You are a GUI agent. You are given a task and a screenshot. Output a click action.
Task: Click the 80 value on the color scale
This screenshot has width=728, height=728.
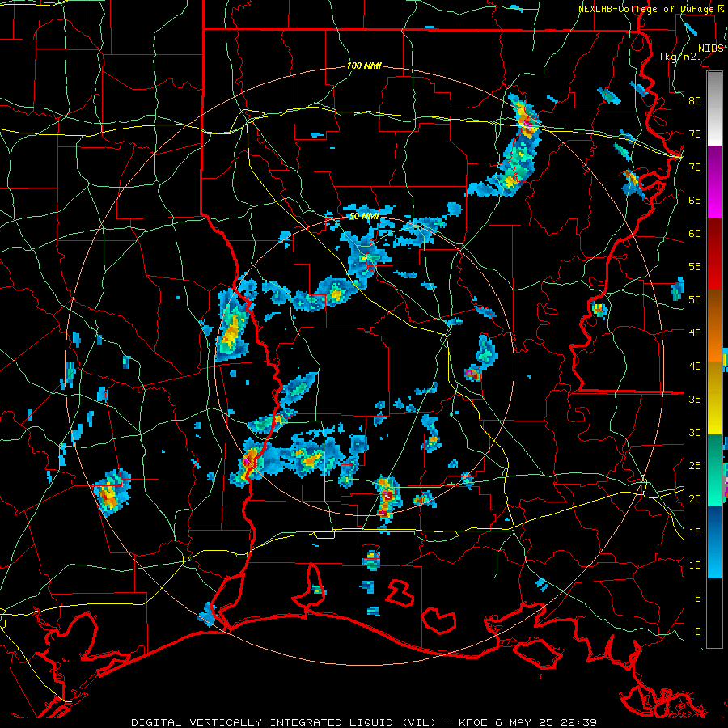(695, 101)
